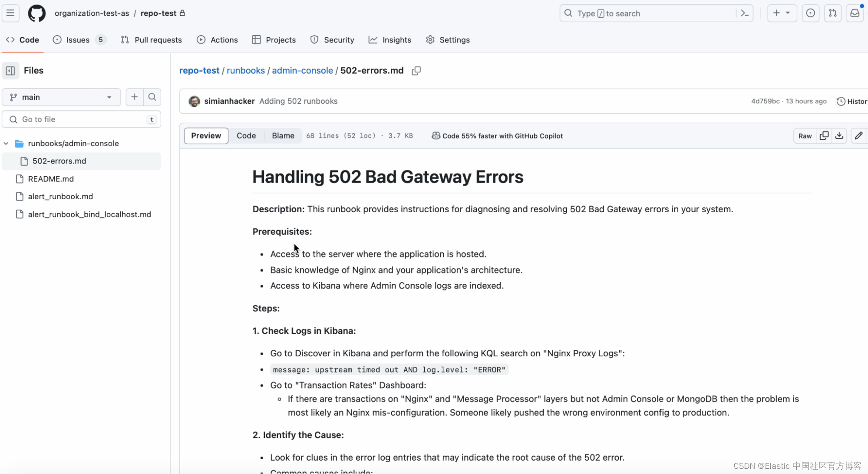Viewport: 868px width, 474px height.
Task: Open the notifications inbox
Action: tap(854, 13)
